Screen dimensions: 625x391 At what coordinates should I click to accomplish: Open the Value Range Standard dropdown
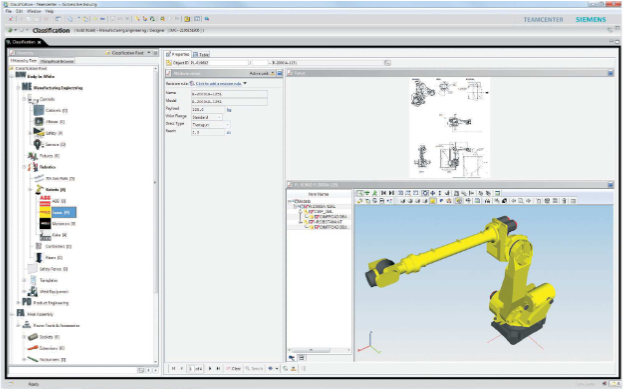[x=206, y=117]
